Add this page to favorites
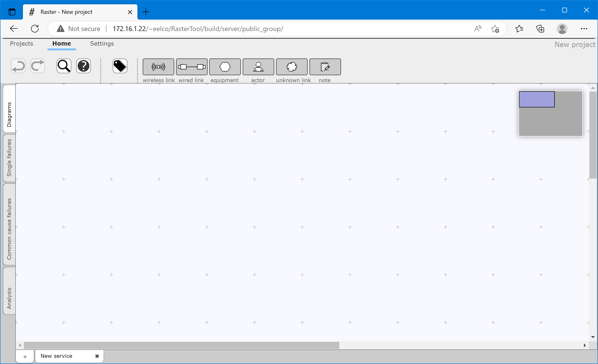This screenshot has width=598, height=364. click(495, 29)
